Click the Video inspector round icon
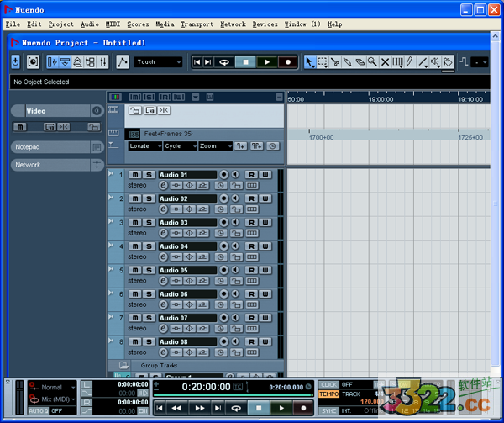This screenshot has height=423, width=504. point(97,111)
